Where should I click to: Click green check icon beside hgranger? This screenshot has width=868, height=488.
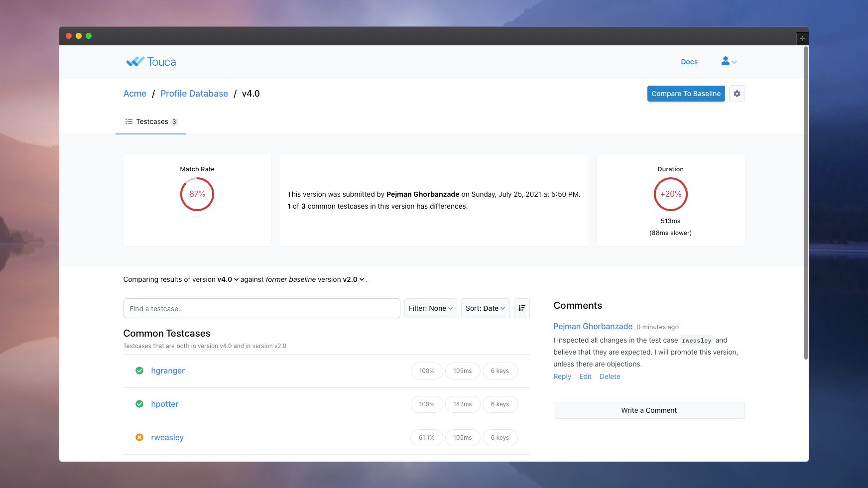[139, 370]
